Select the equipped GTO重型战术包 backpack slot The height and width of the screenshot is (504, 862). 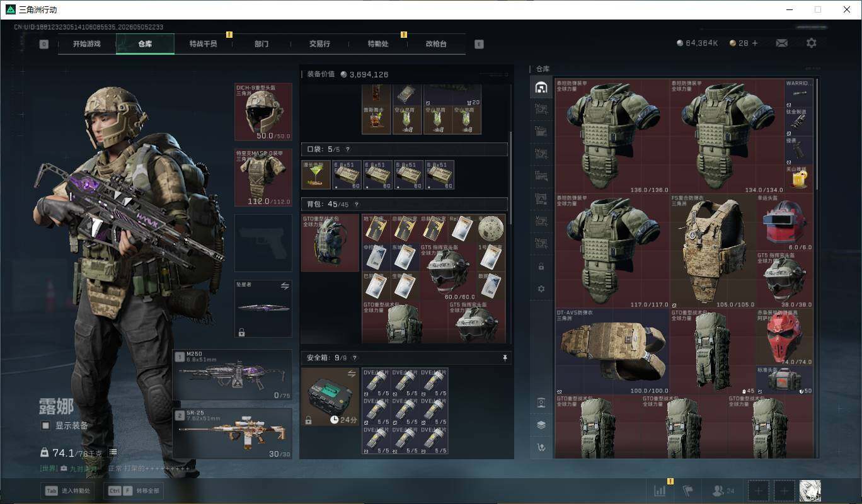tap(330, 243)
